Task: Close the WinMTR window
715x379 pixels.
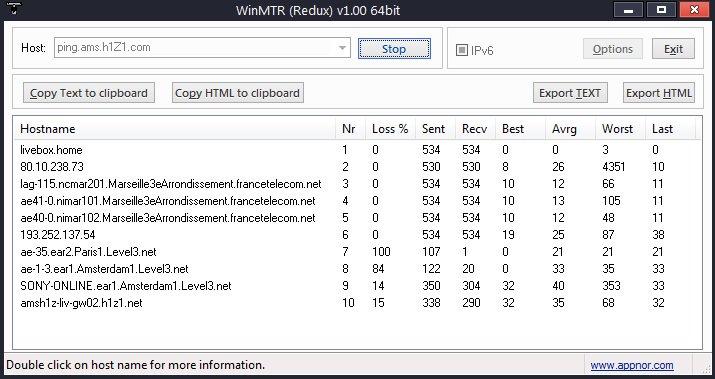Action: click(x=694, y=10)
